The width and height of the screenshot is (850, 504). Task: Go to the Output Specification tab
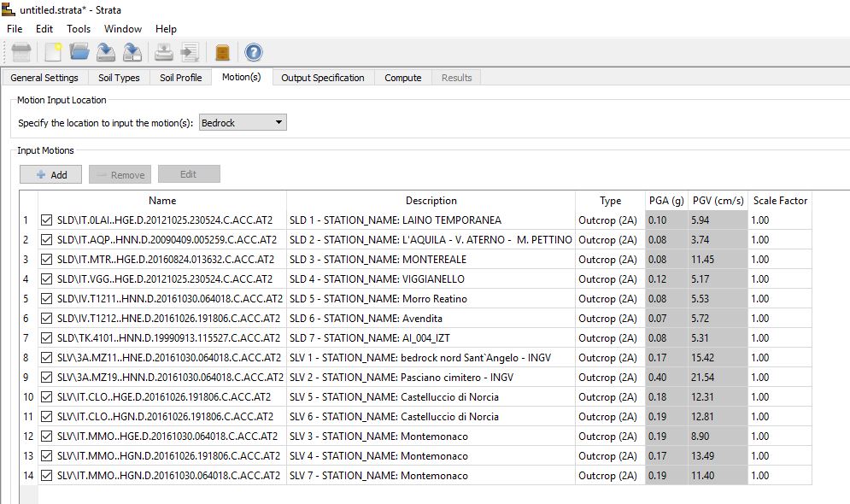tap(322, 78)
